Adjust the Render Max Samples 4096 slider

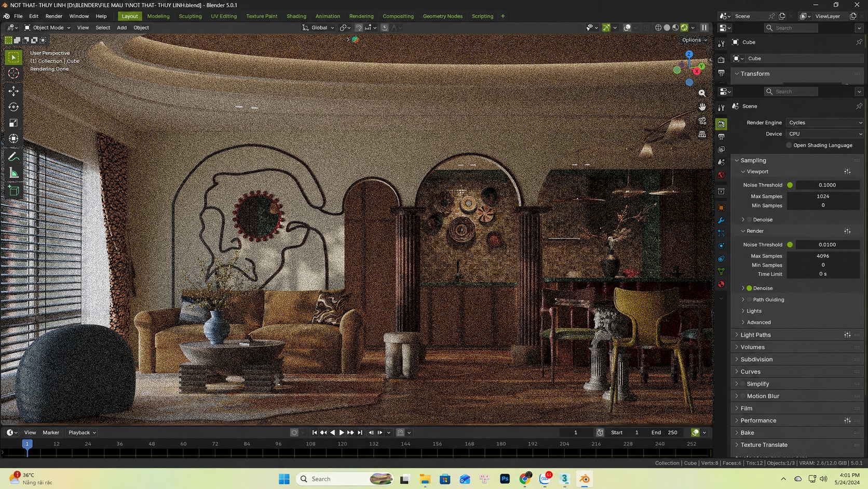point(823,256)
